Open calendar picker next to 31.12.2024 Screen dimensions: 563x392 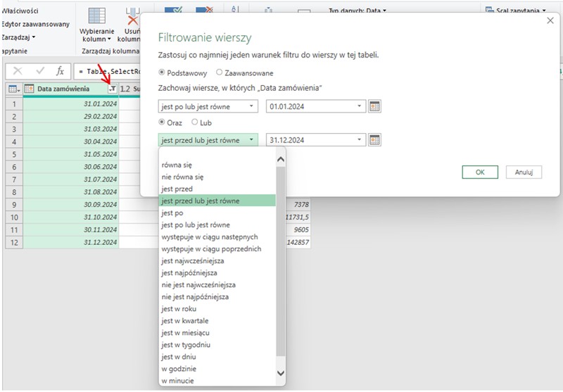(374, 140)
